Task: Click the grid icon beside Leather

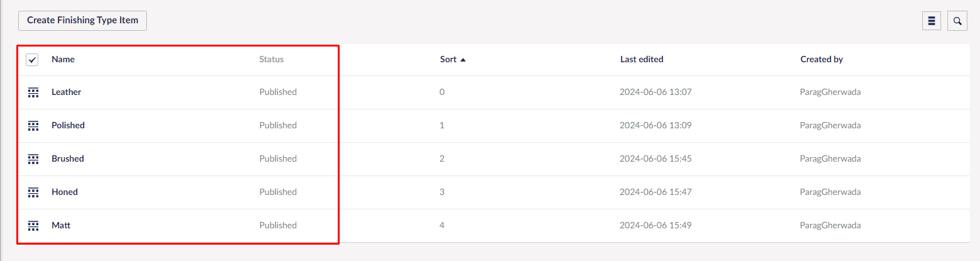Action: pos(33,92)
